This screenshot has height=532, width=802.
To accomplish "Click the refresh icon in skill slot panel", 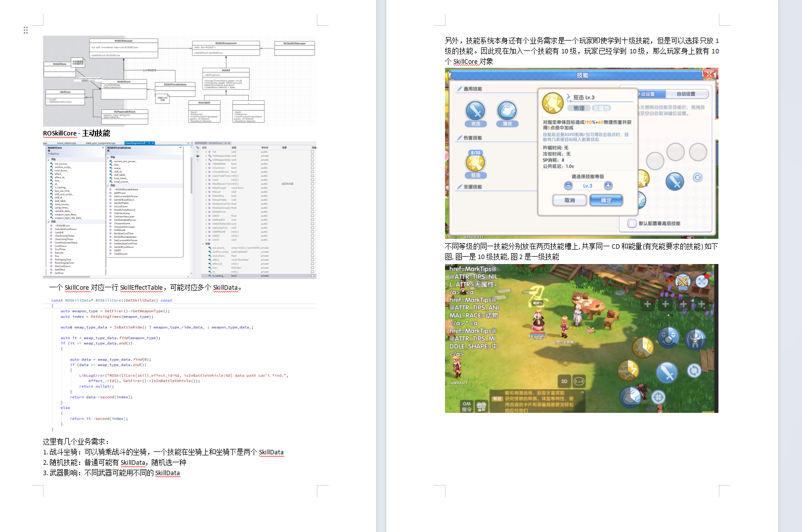I will [x=697, y=177].
